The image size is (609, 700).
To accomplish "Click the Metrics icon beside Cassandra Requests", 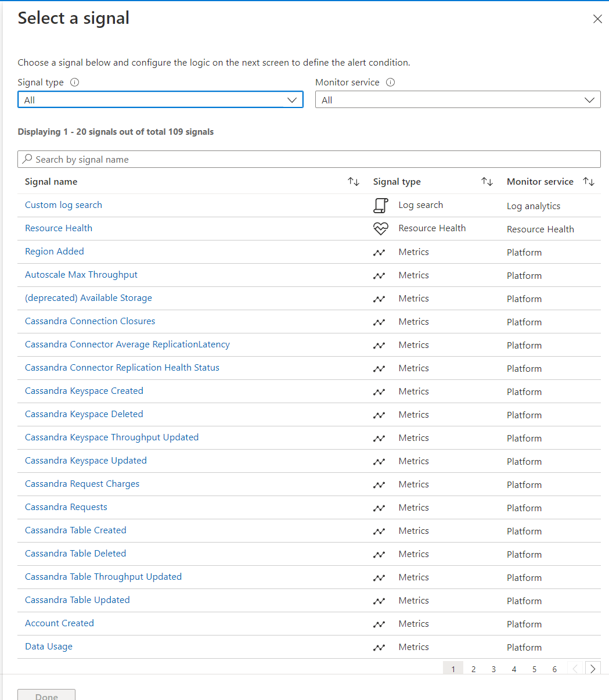I will coord(379,507).
